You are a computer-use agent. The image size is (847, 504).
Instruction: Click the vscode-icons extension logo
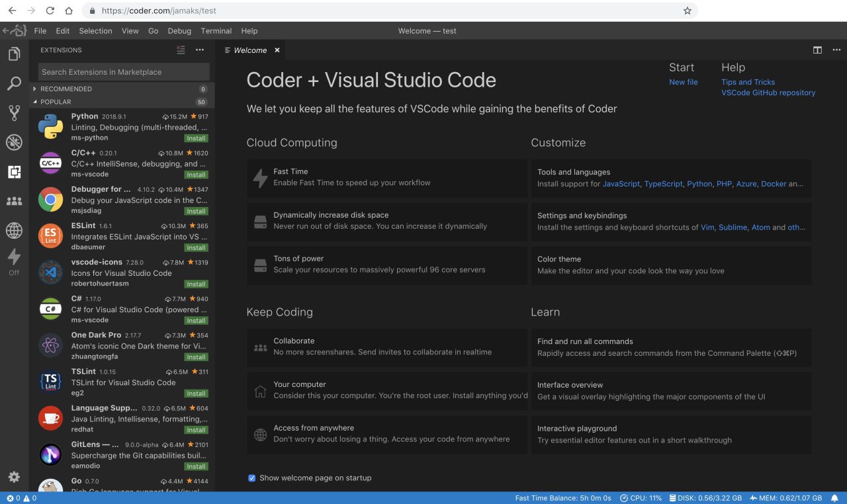[x=50, y=272]
